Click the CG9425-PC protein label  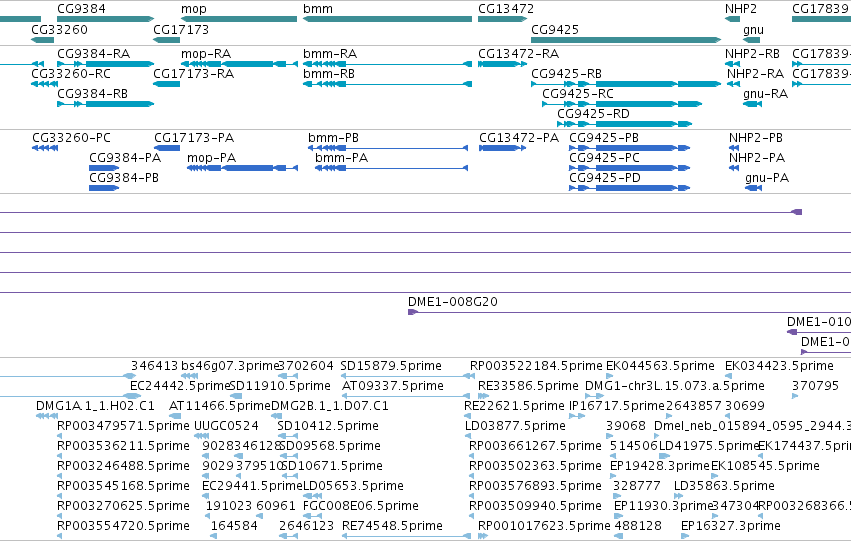(605, 157)
